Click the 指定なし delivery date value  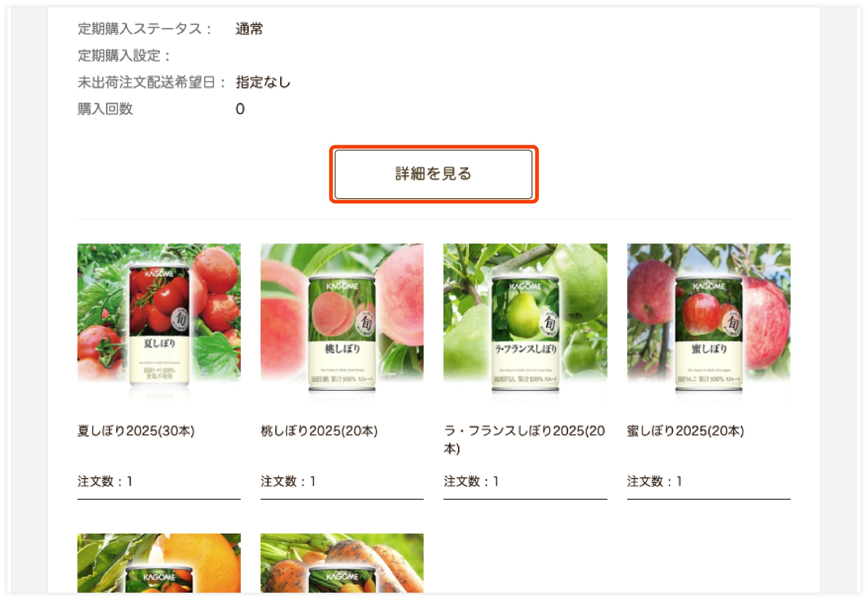tap(263, 82)
